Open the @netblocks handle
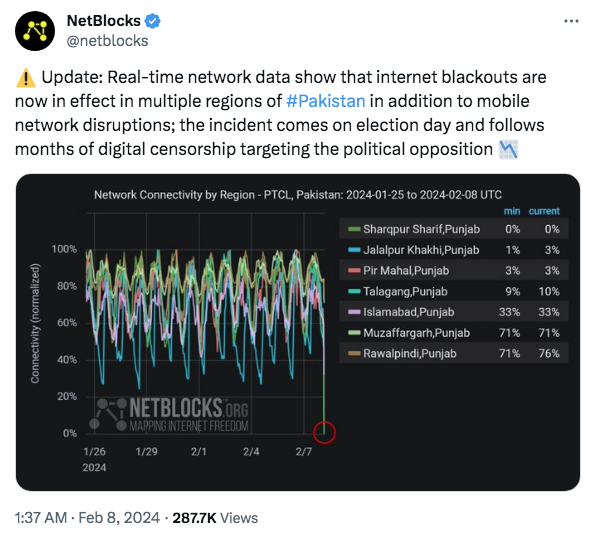The image size is (593, 543). coord(107,41)
